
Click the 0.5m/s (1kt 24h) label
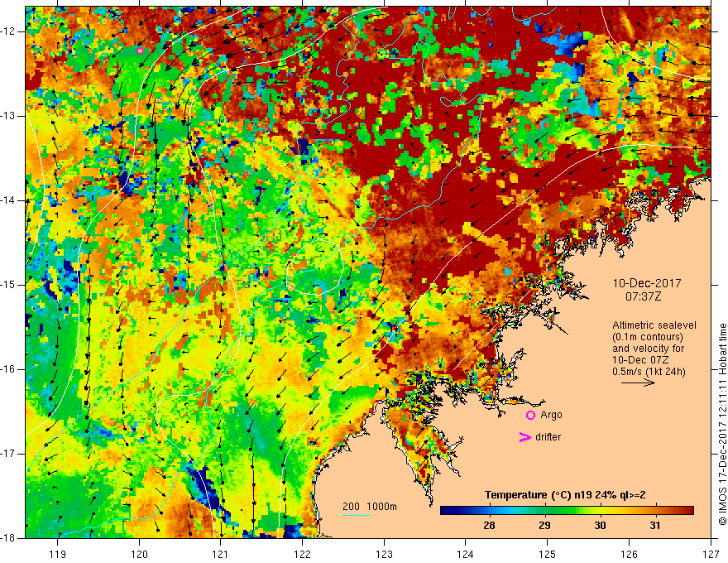[649, 372]
